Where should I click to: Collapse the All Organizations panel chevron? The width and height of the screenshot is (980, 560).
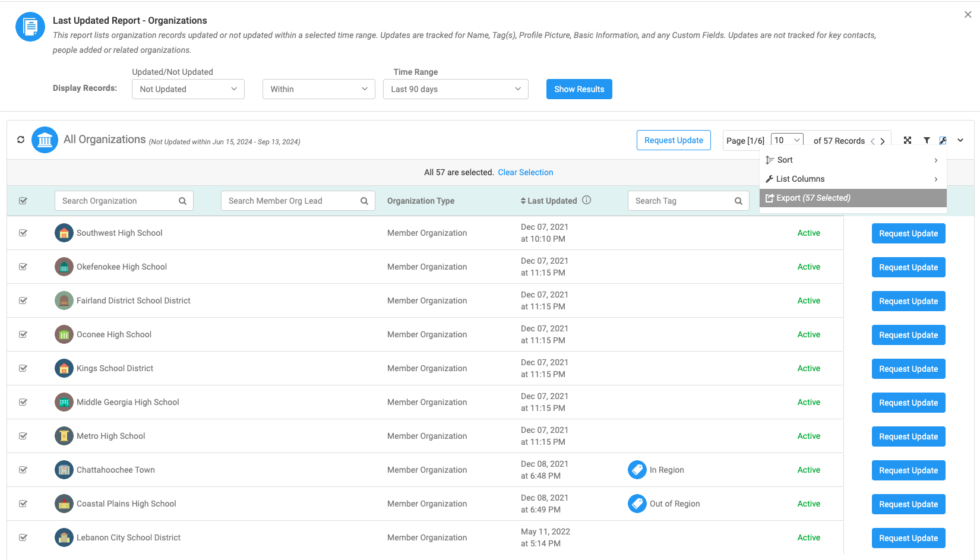(x=960, y=140)
